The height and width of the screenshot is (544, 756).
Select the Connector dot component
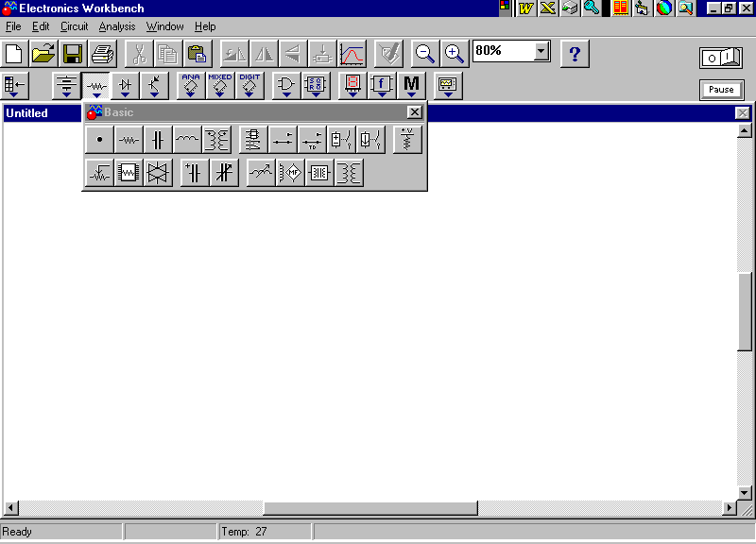pyautogui.click(x=100, y=140)
